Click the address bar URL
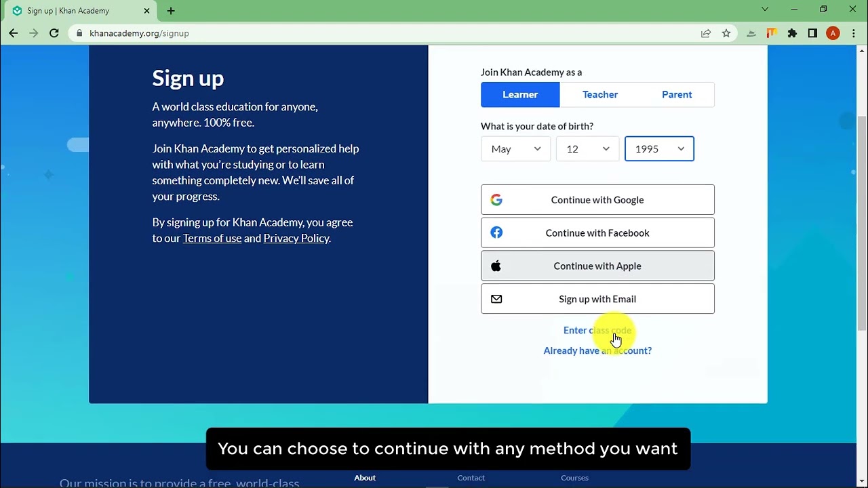Image resolution: width=868 pixels, height=488 pixels. (139, 33)
